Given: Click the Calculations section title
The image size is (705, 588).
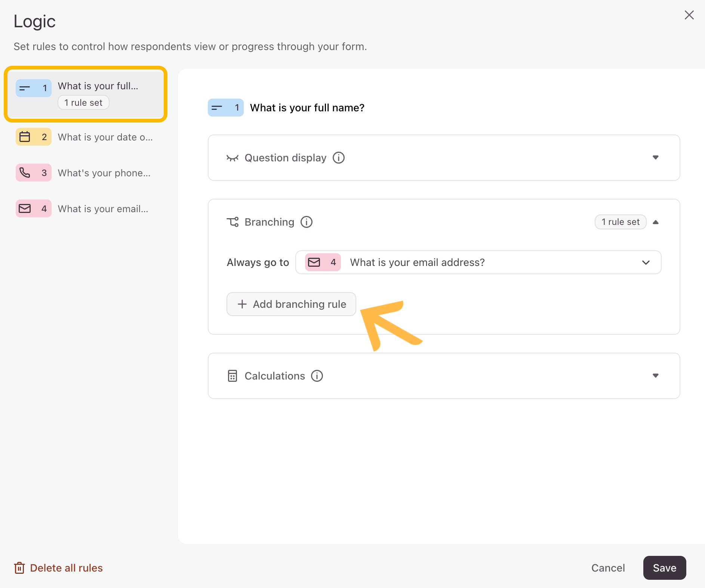Looking at the screenshot, I should pos(275,376).
